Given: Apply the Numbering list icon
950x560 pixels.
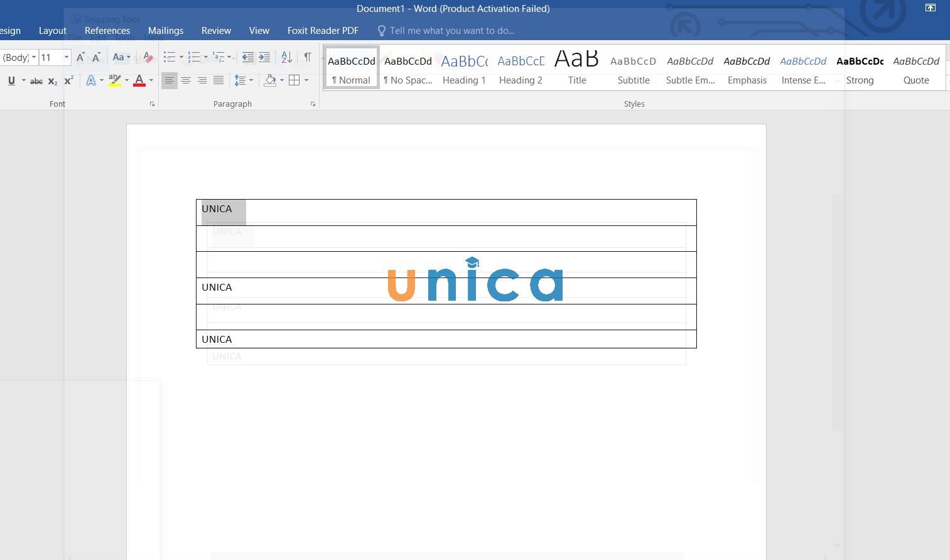Looking at the screenshot, I should (194, 57).
